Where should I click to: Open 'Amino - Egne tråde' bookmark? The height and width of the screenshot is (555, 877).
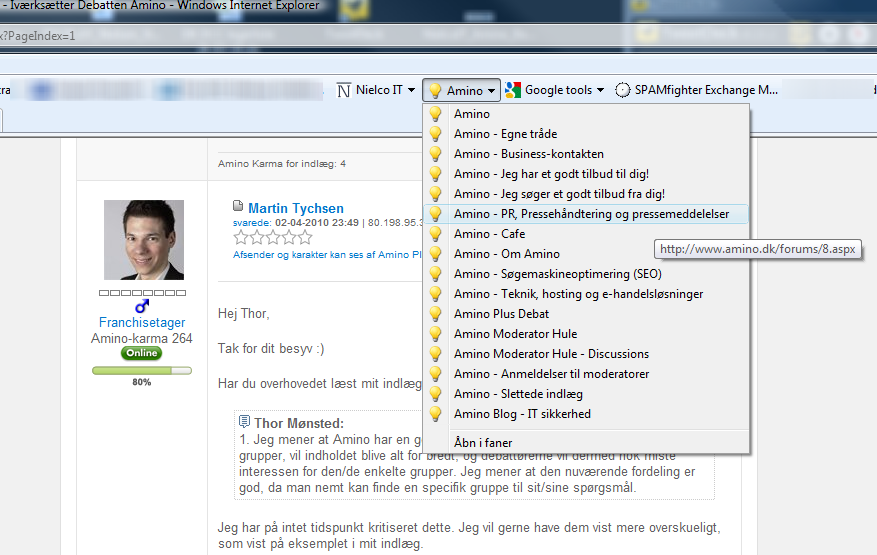[x=586, y=134]
